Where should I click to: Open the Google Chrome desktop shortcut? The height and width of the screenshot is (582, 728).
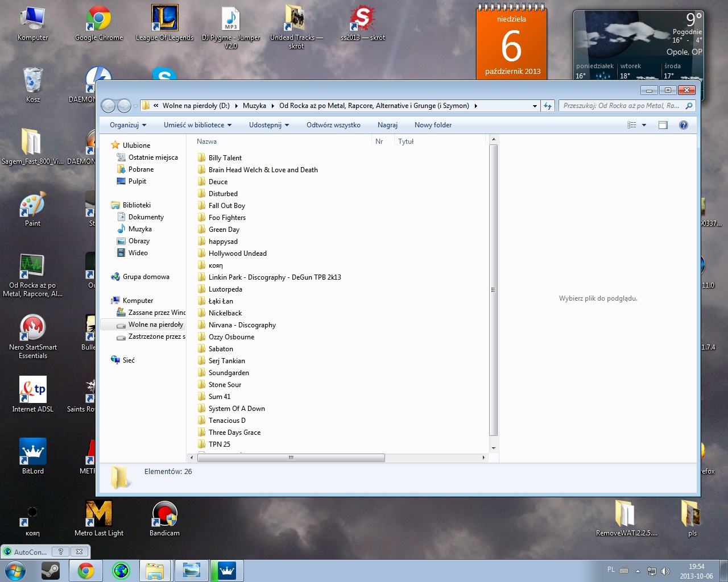tap(98, 23)
